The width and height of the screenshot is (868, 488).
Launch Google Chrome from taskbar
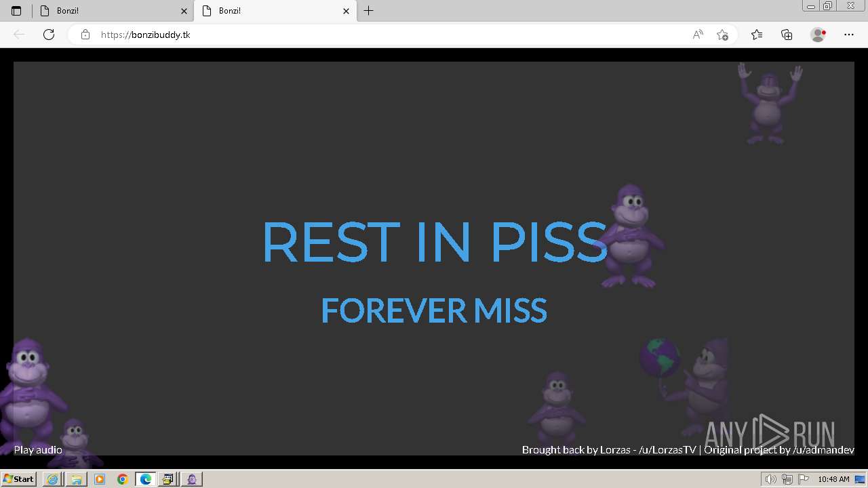[123, 479]
